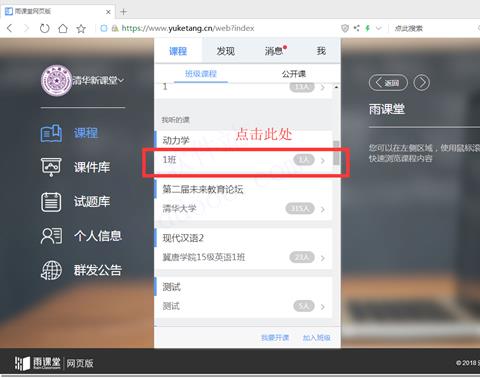This screenshot has width=480, height=378.
Task: Click the yuketang.cn address bar
Action: [x=188, y=28]
